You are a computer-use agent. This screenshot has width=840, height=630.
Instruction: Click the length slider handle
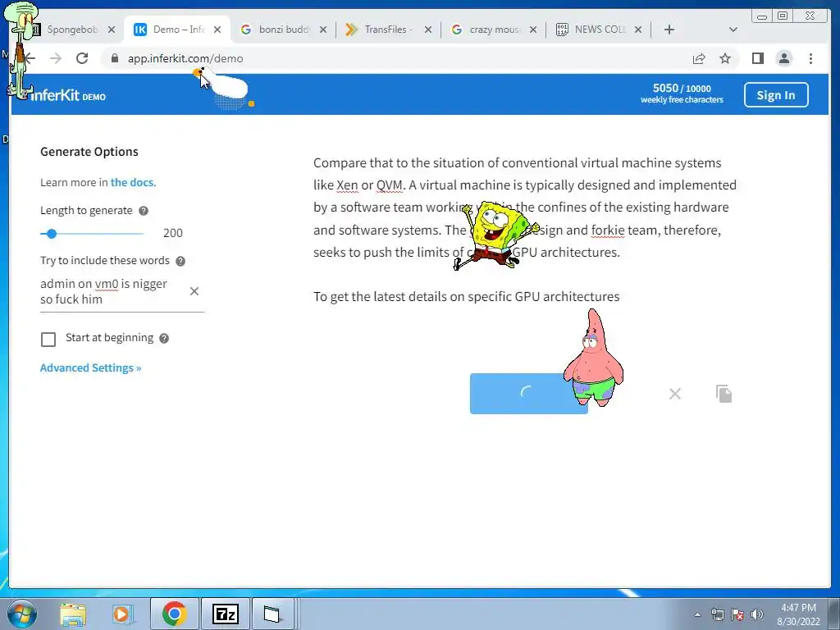[x=52, y=234]
